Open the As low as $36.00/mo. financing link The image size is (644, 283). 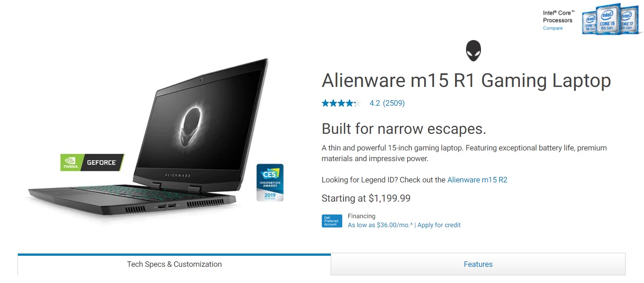click(x=380, y=225)
